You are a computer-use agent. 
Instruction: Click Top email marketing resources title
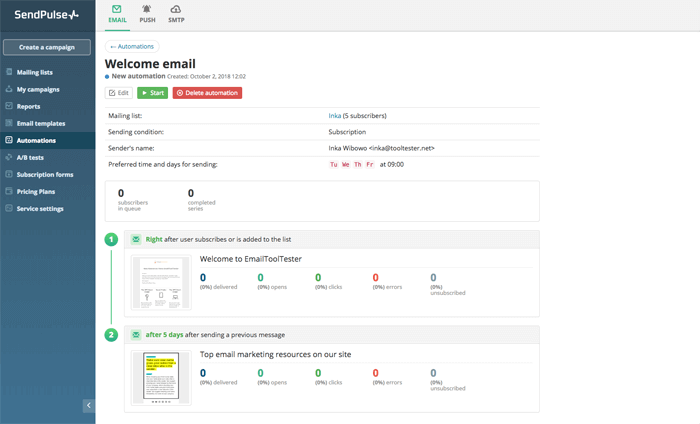pos(275,354)
